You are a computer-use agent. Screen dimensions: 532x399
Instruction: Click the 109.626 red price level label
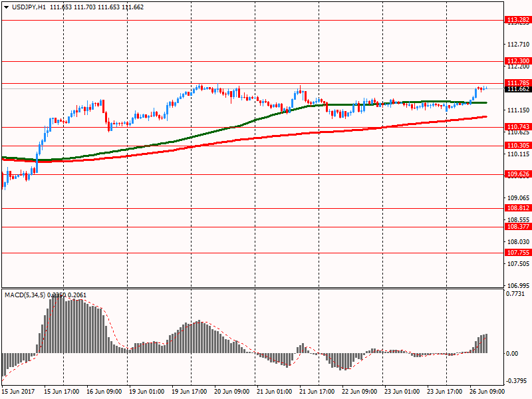pyautogui.click(x=518, y=174)
